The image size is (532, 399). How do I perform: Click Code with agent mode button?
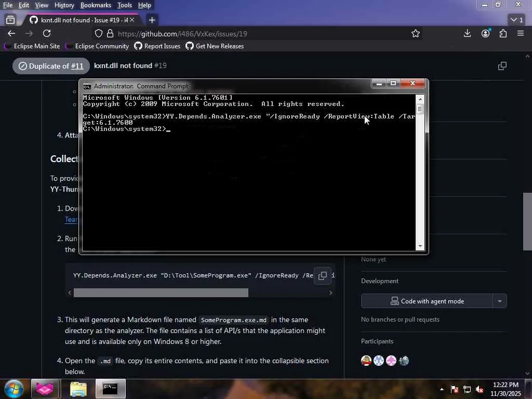click(427, 301)
